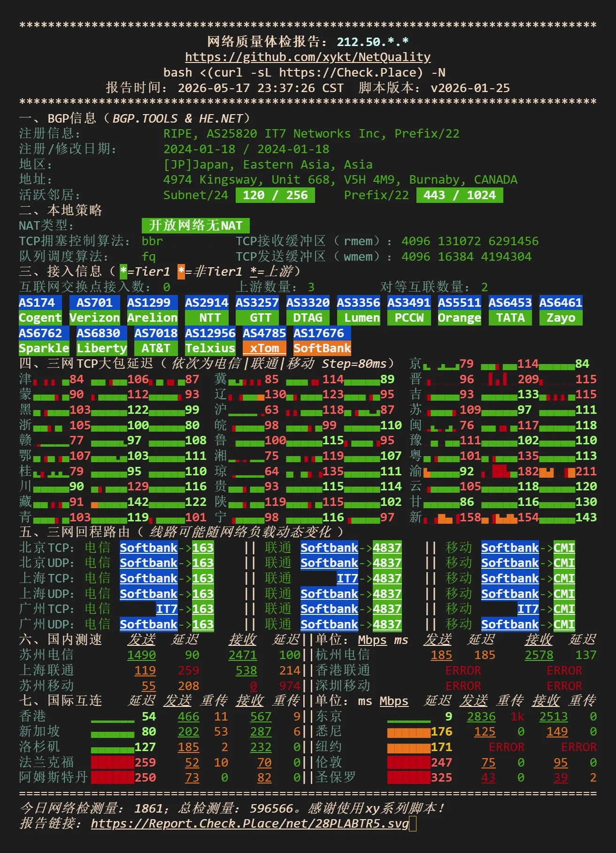Viewport: 616px width, 853px height.
Task: Select the DTAG carrier label
Action: tap(308, 318)
